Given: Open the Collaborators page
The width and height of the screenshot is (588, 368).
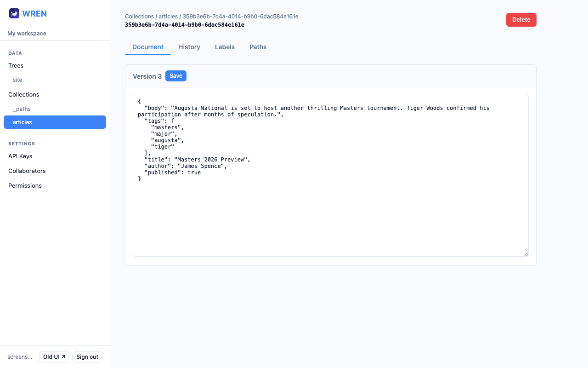Looking at the screenshot, I should 27,171.
